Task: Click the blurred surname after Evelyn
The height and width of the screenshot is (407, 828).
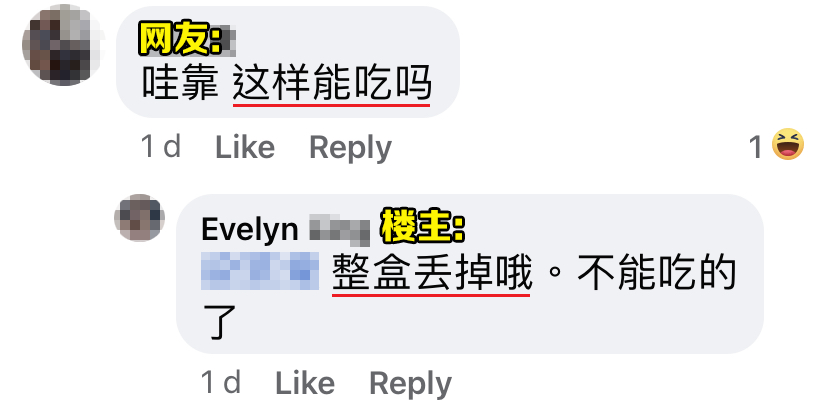Action: click(x=340, y=230)
